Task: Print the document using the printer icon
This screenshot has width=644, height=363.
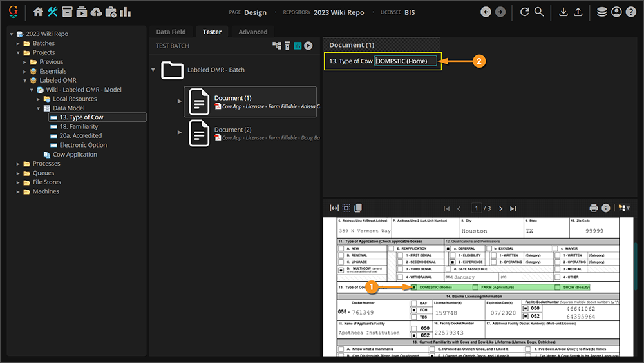Action: pos(594,208)
